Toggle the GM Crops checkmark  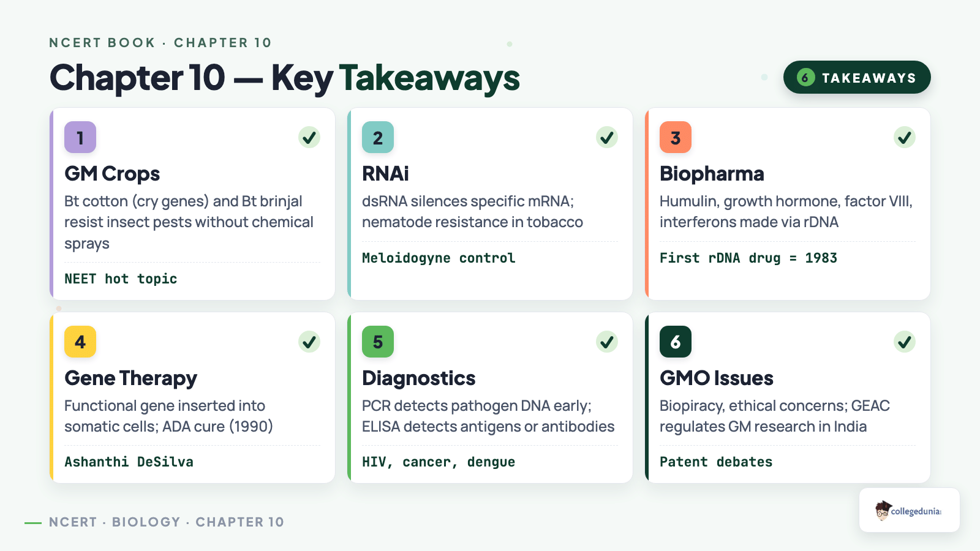click(309, 137)
